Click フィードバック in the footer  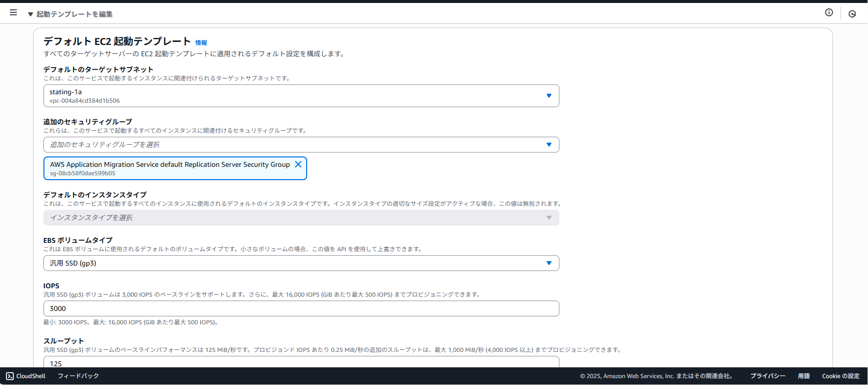(x=79, y=376)
